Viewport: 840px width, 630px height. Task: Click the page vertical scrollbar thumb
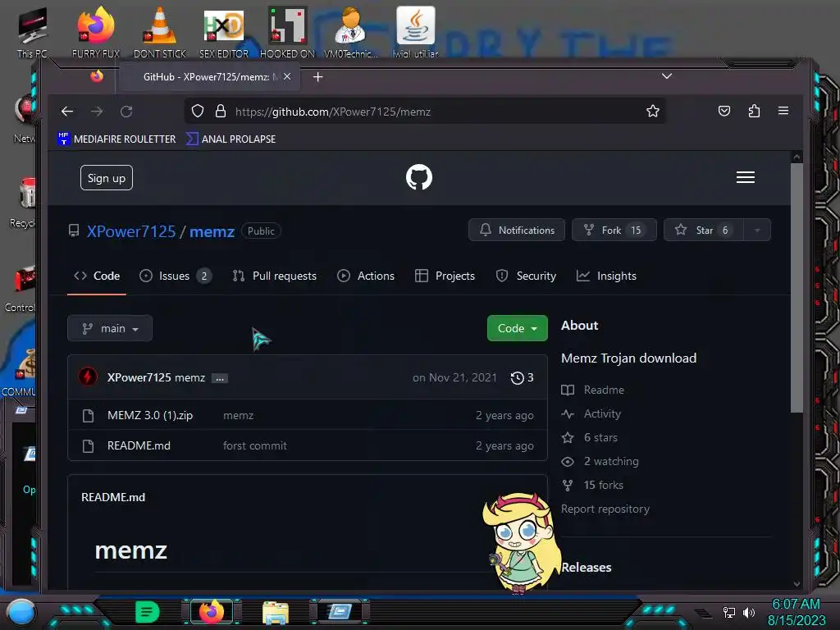(x=797, y=288)
